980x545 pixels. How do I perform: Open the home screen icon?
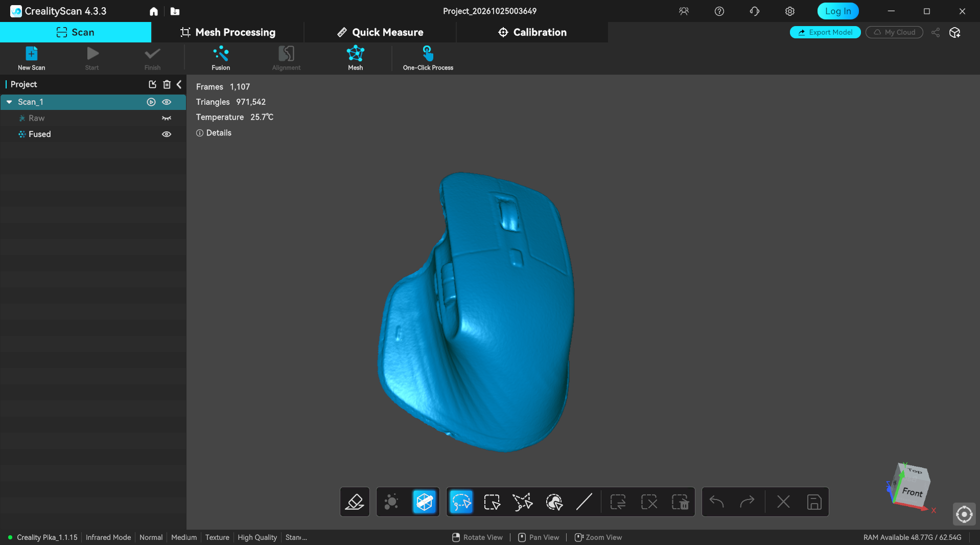tap(154, 11)
